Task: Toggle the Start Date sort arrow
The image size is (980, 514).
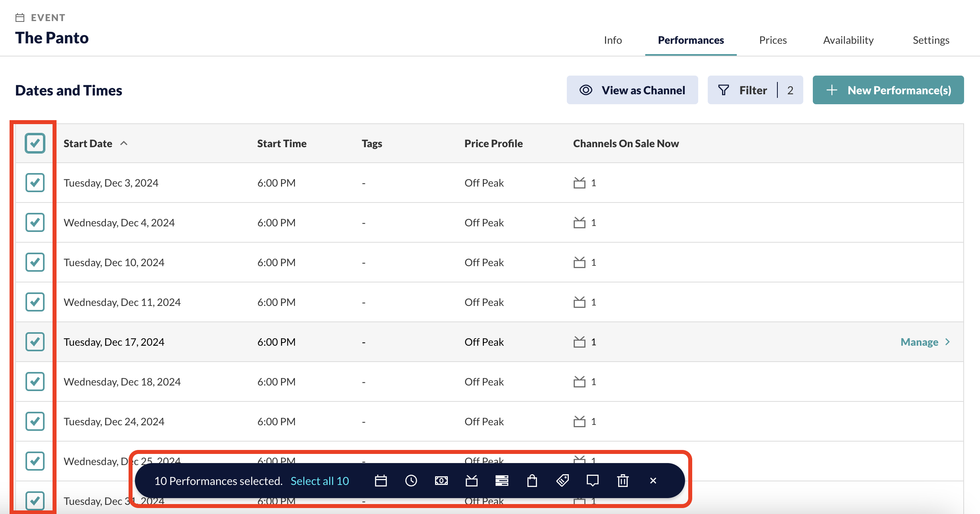Action: 124,143
